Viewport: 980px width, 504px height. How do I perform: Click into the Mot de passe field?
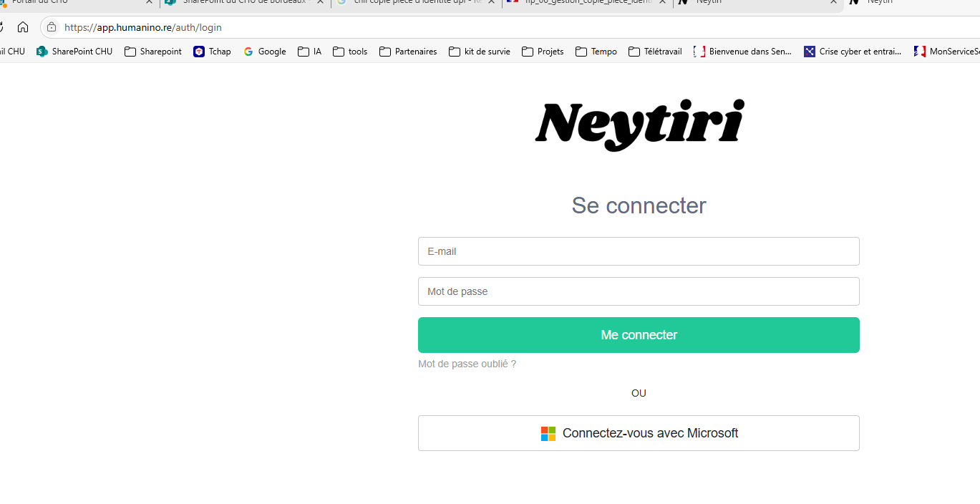(x=639, y=291)
